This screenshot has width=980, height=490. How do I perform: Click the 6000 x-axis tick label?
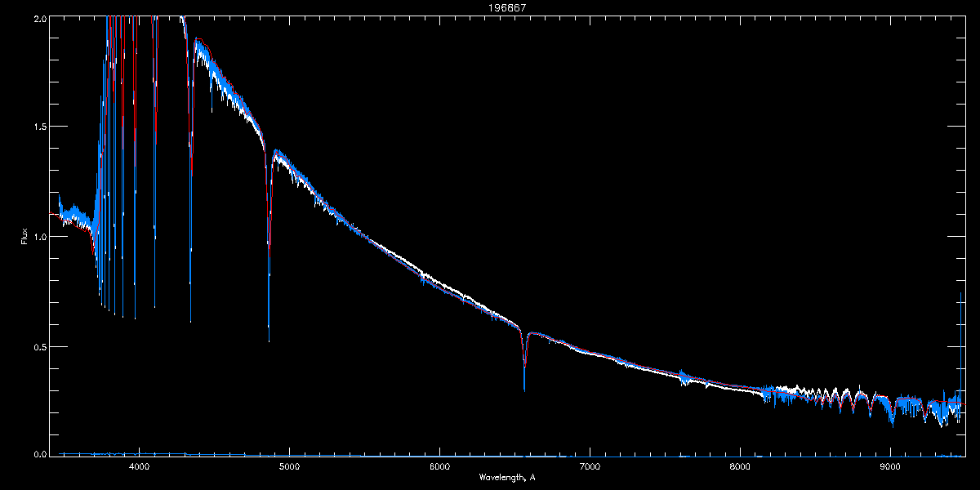(439, 466)
